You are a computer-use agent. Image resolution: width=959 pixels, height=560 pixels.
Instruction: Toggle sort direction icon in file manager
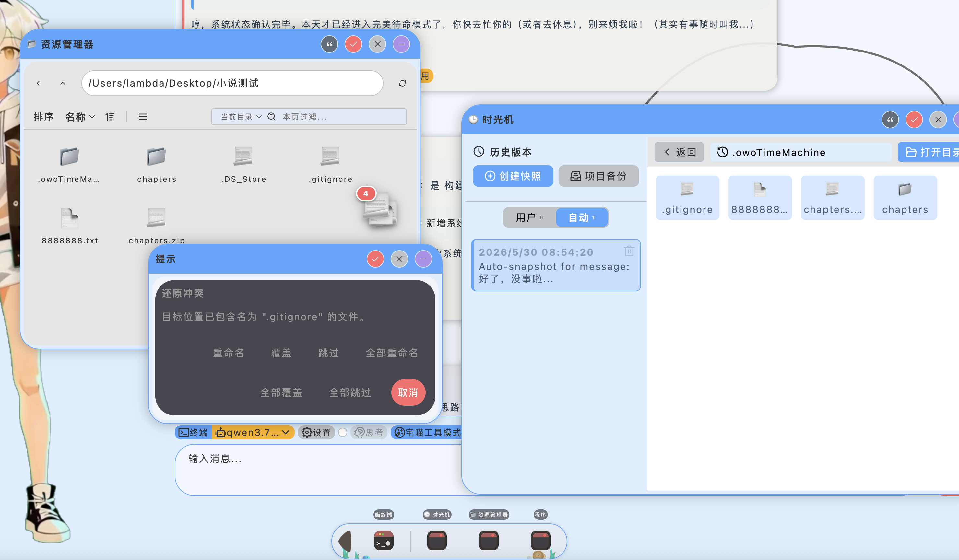click(110, 117)
